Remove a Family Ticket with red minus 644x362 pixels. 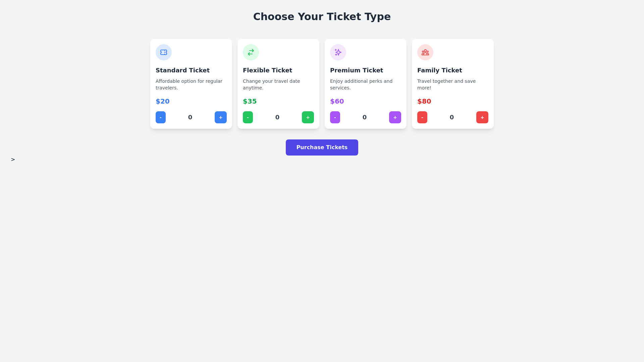pos(422,117)
